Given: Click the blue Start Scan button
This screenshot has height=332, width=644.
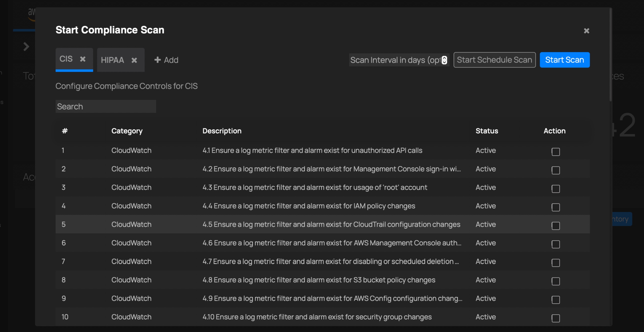Looking at the screenshot, I should click(564, 60).
